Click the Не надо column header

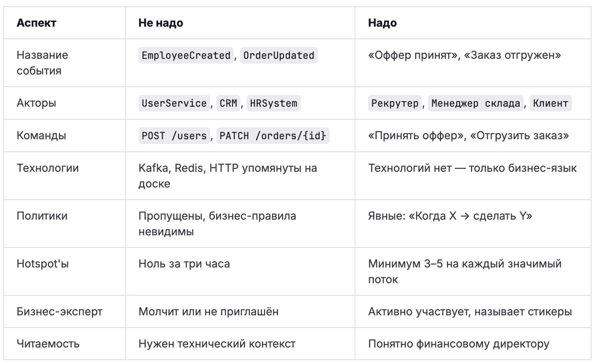[x=161, y=23]
